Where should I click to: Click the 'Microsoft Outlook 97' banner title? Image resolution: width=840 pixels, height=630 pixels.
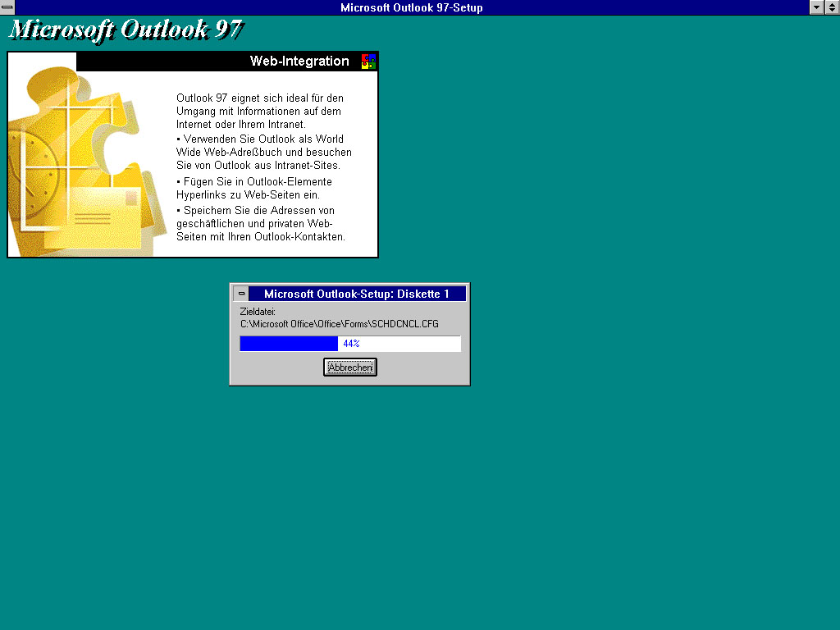[x=126, y=30]
